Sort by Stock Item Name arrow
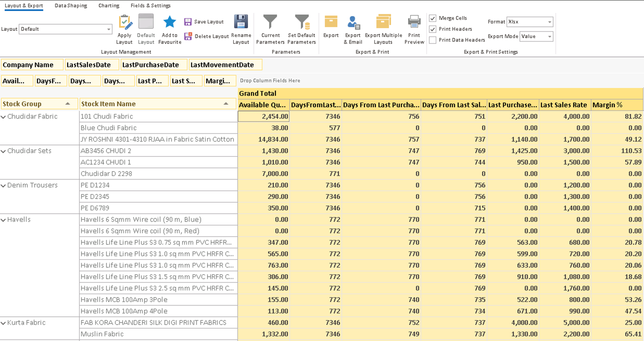 [x=226, y=103]
